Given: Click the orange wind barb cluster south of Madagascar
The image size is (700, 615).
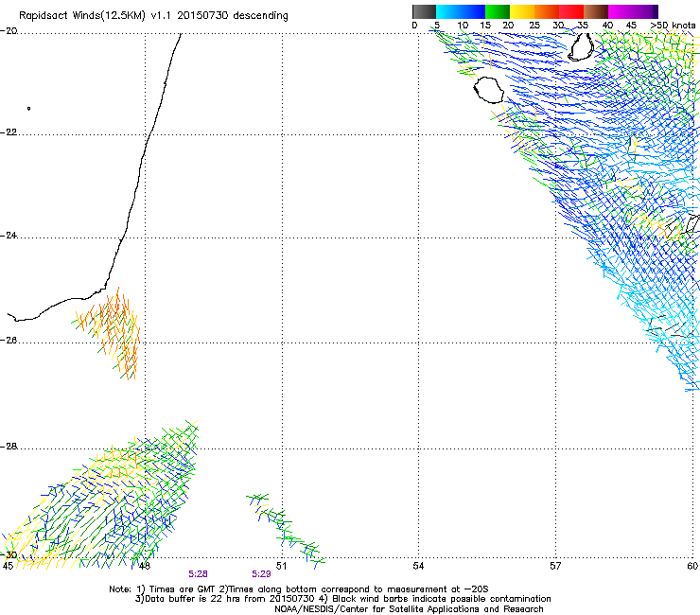Looking at the screenshot, I should (109, 333).
